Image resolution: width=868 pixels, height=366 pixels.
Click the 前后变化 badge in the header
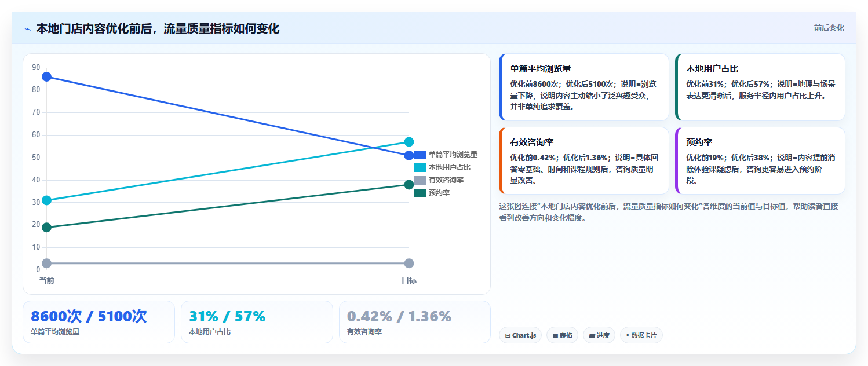[829, 28]
